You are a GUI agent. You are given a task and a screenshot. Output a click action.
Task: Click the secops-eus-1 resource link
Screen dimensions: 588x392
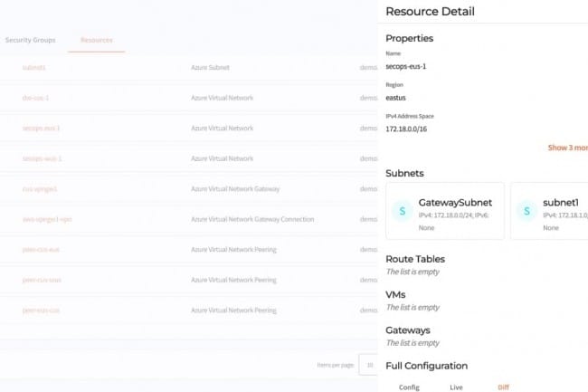[41, 128]
